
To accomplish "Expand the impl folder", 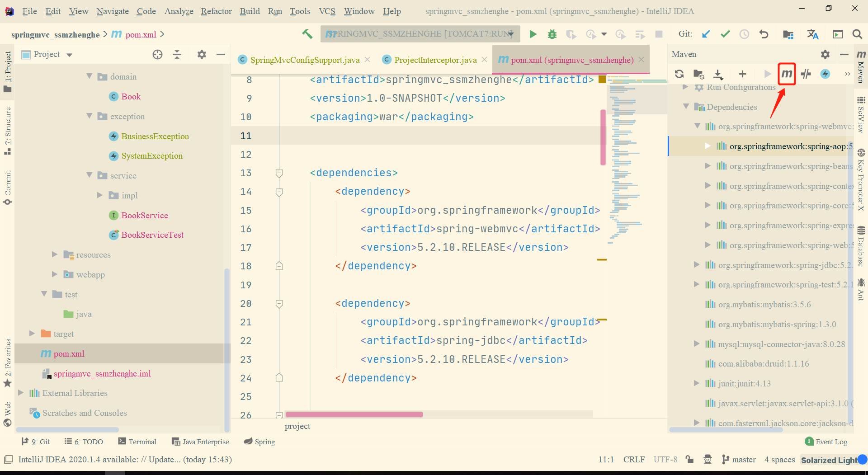I will coord(100,195).
